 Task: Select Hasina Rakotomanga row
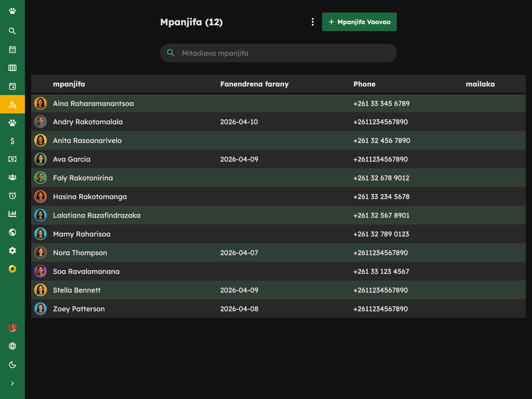point(278,197)
